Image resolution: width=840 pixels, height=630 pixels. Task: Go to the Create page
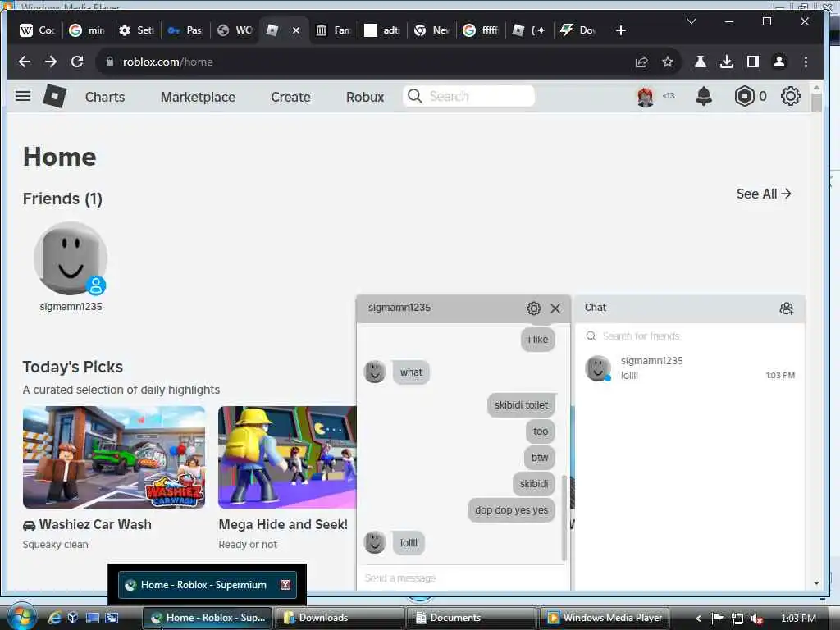coord(290,97)
